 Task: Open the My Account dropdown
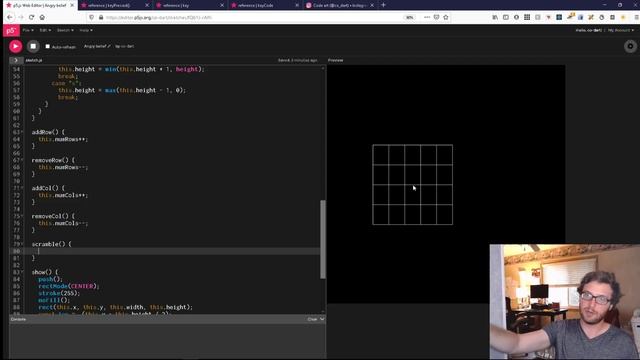pyautogui.click(x=621, y=30)
